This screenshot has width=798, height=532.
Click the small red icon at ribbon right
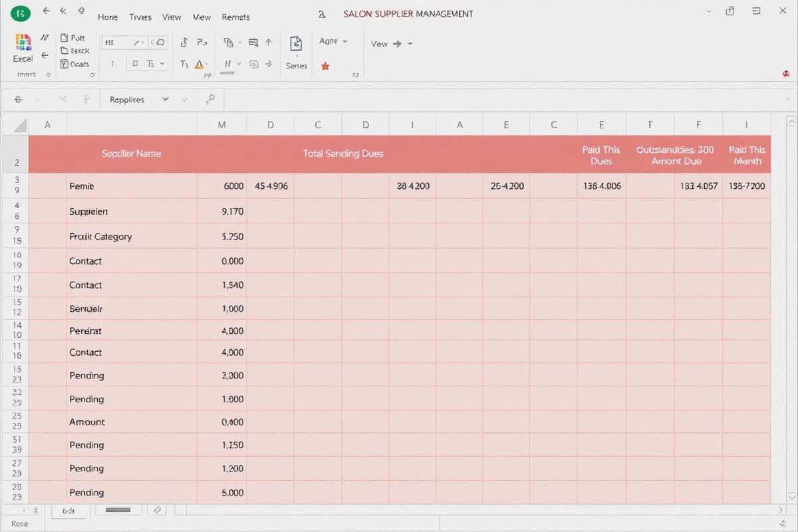pyautogui.click(x=786, y=73)
